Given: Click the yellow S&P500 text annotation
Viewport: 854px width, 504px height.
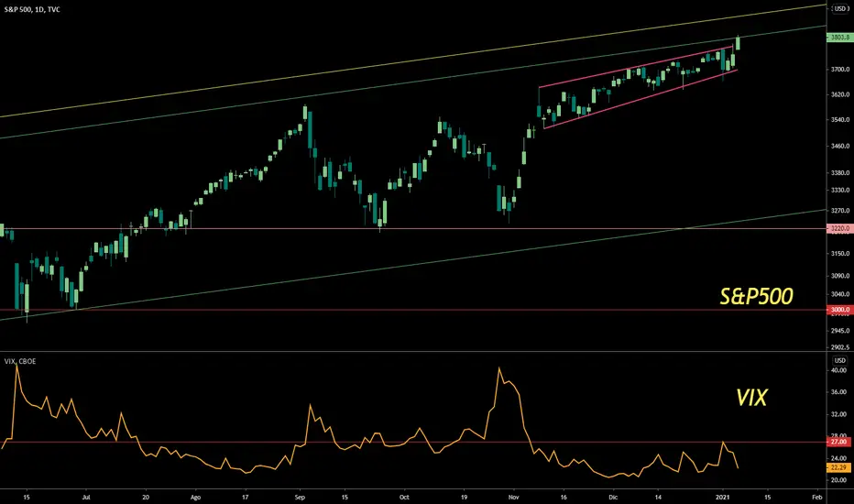Looking at the screenshot, I should point(756,296).
